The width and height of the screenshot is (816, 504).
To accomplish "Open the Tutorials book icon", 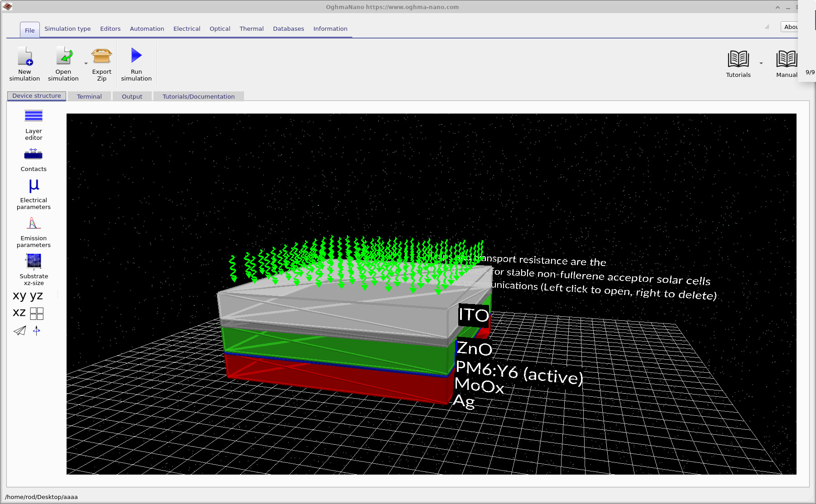I will (x=738, y=59).
